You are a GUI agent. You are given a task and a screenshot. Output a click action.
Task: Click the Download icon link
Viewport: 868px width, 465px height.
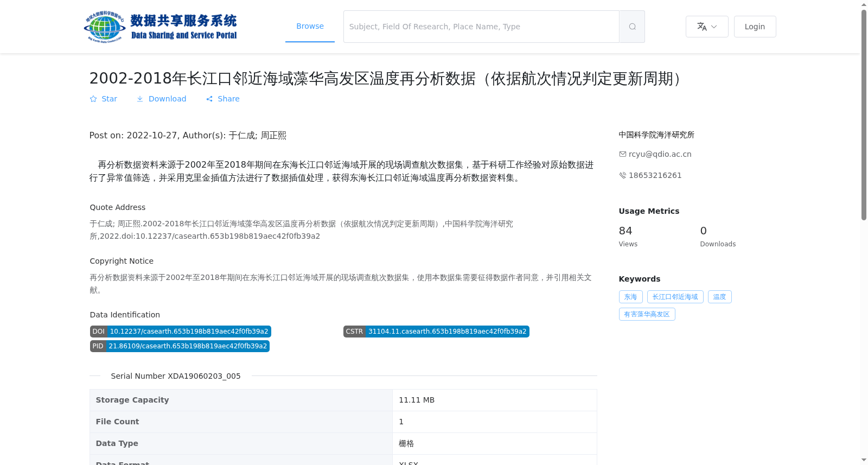[x=140, y=99]
